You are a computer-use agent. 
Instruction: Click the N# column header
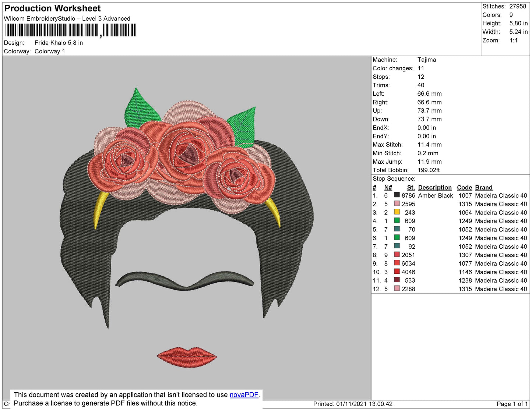[x=388, y=188]
